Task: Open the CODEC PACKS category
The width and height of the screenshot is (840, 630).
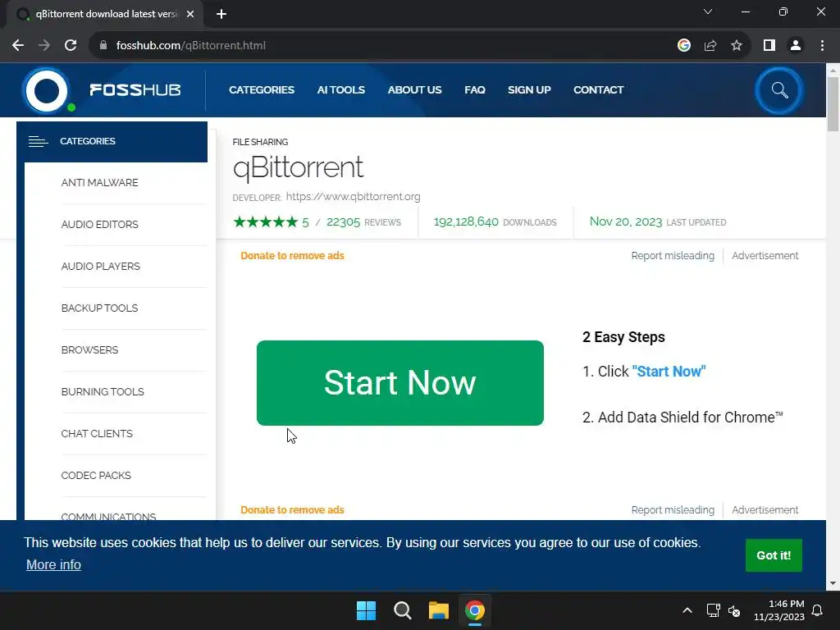Action: [x=96, y=475]
